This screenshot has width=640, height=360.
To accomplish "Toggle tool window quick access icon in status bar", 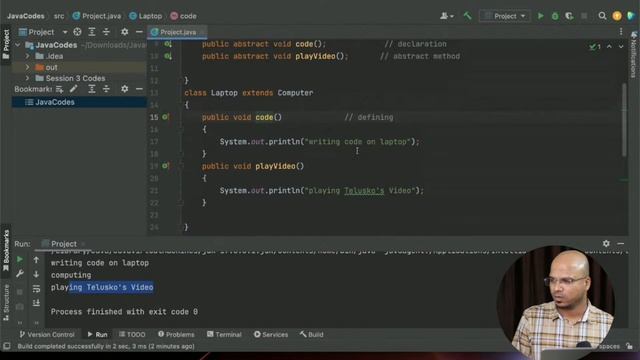I will [x=7, y=346].
